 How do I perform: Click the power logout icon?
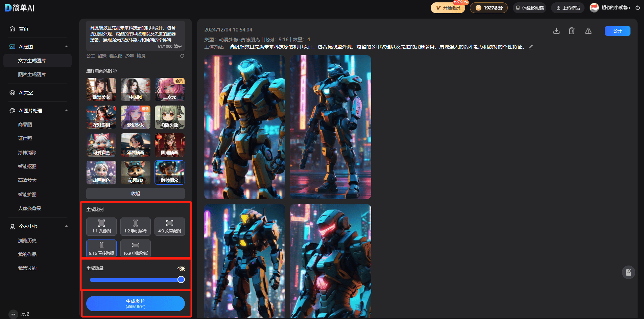pos(638,8)
